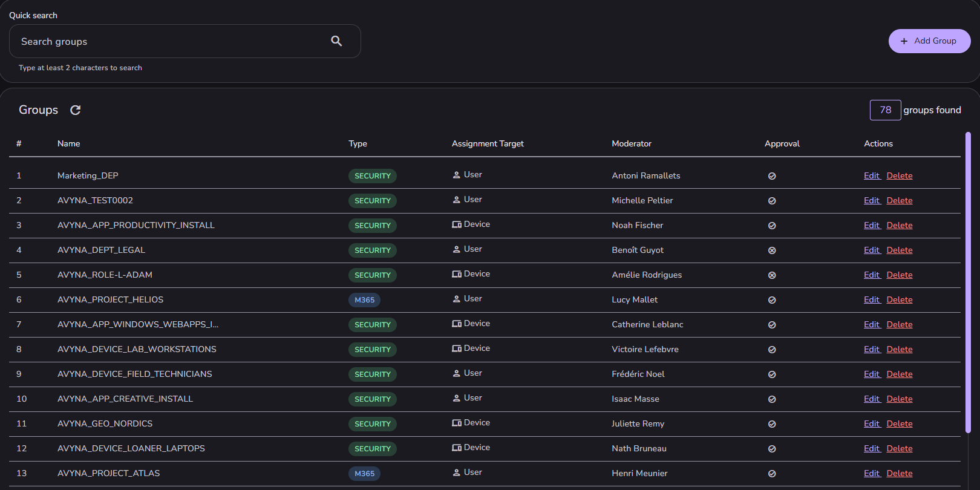Click the magnifier search icon

click(x=336, y=41)
